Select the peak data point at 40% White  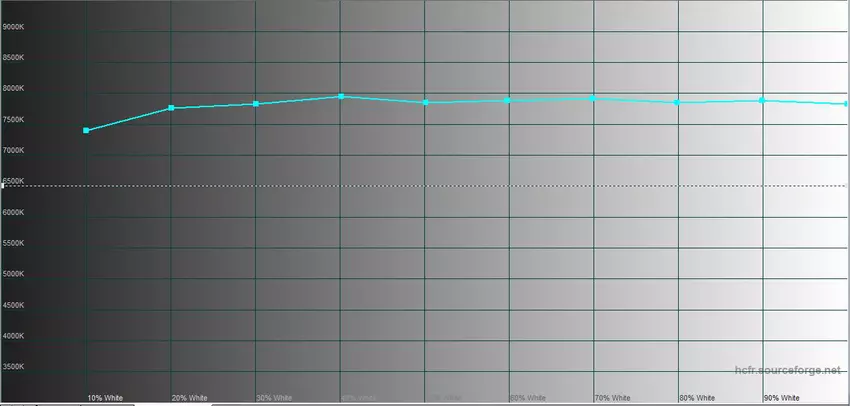(x=341, y=96)
